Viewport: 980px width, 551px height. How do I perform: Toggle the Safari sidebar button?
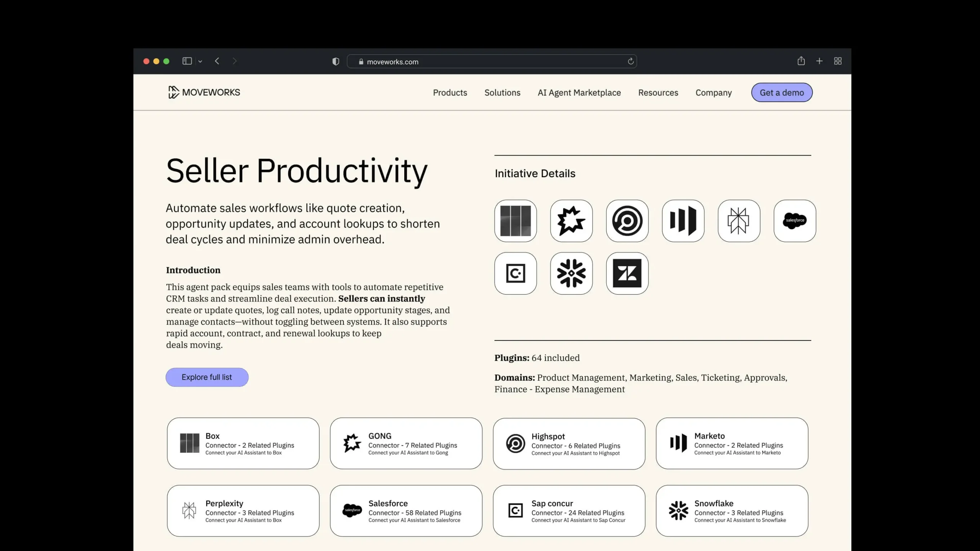click(187, 61)
